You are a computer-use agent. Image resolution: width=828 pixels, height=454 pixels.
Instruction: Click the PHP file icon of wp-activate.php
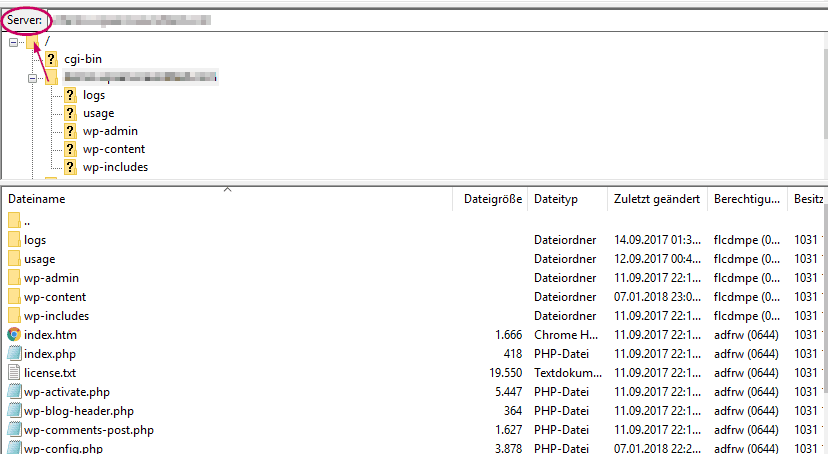tap(14, 392)
